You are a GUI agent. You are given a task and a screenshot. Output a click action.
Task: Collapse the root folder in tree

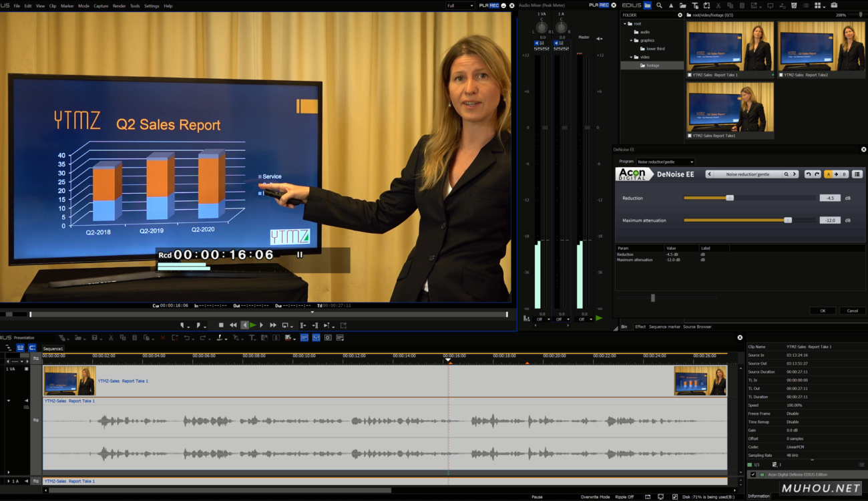[x=626, y=23]
